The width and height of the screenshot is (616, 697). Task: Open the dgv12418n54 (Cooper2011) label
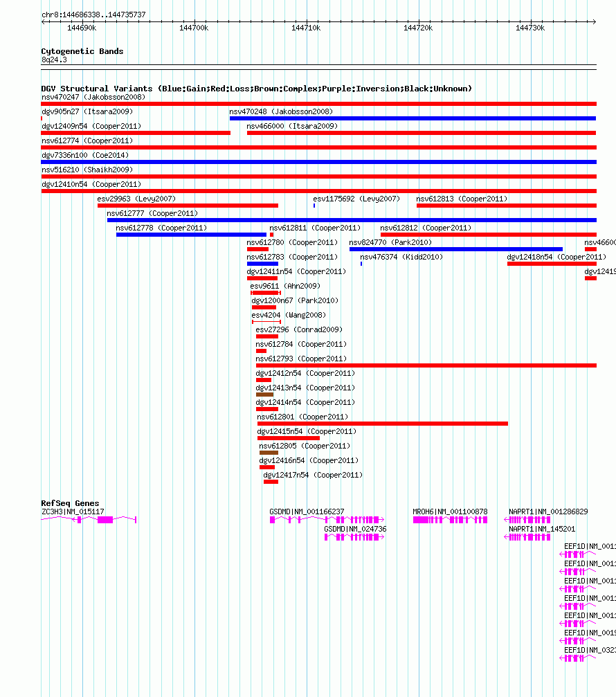tap(556, 257)
